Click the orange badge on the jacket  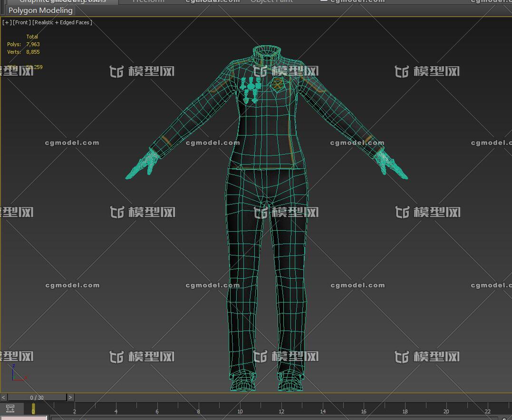[x=277, y=84]
